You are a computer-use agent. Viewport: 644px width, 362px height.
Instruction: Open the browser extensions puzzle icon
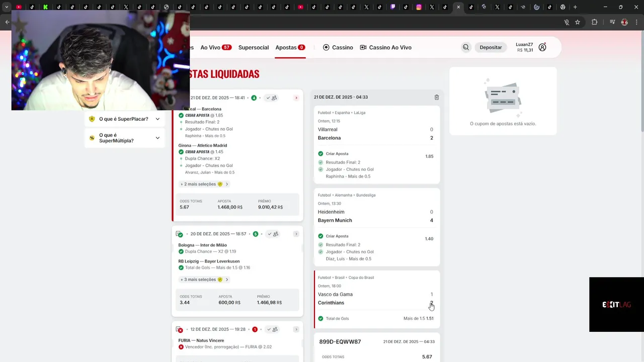(594, 22)
